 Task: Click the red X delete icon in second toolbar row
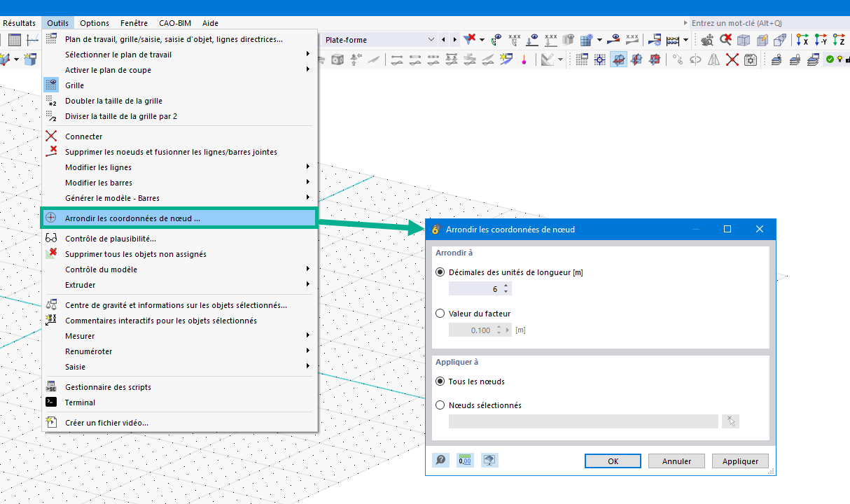click(x=732, y=59)
